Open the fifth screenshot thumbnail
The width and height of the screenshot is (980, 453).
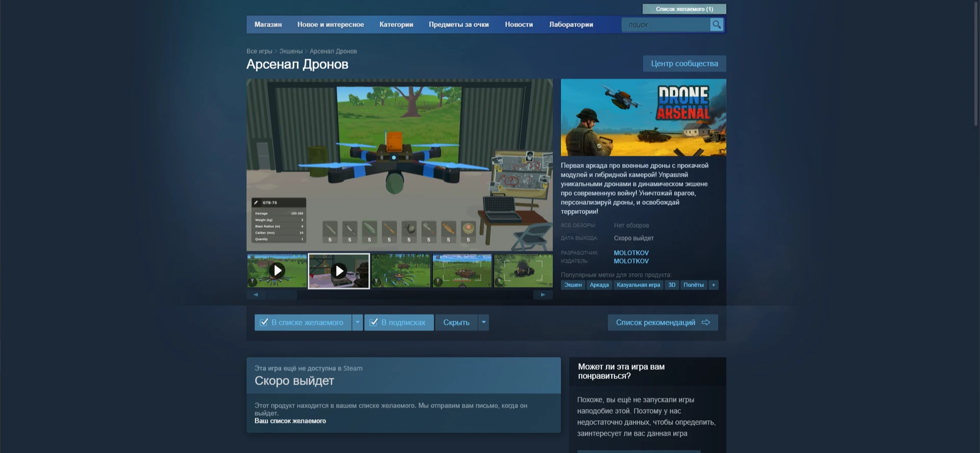pos(523,271)
